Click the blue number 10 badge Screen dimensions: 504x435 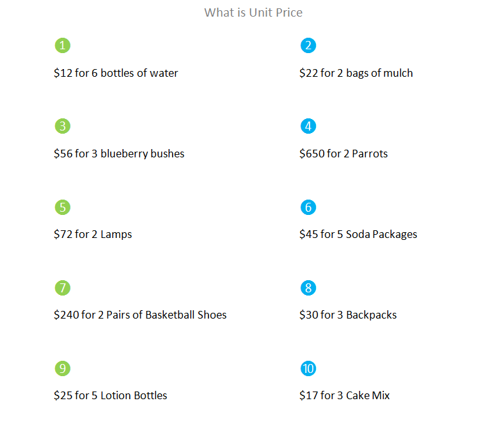coord(308,368)
